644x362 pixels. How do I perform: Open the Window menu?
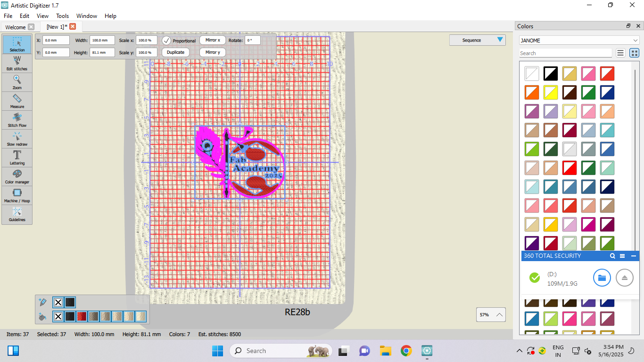click(87, 16)
